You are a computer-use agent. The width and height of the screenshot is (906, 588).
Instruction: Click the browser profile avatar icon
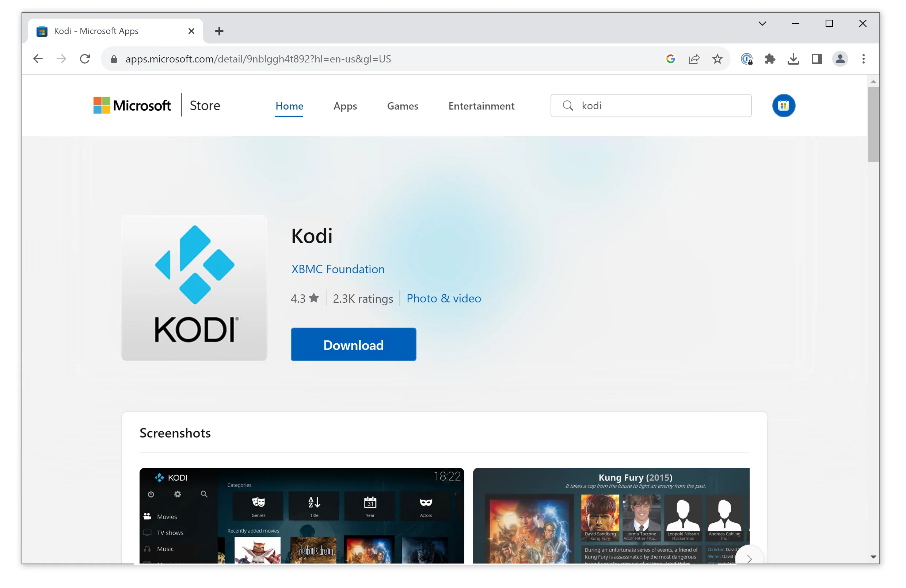pos(840,59)
